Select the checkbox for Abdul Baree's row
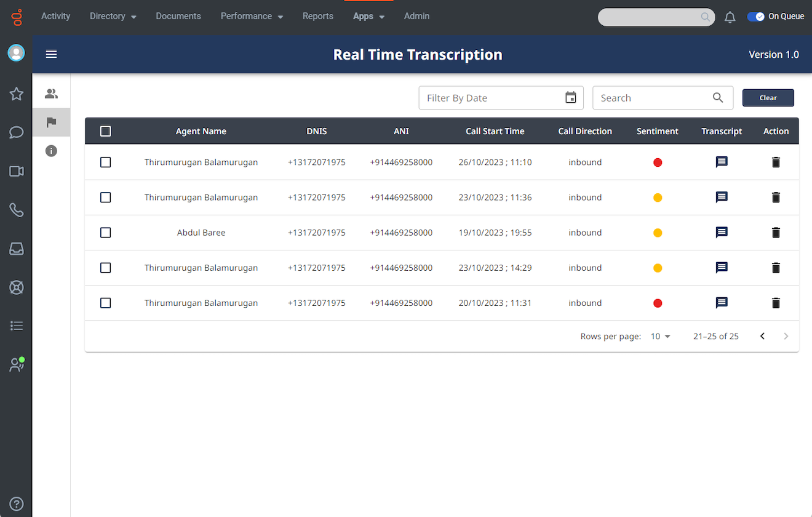 pyautogui.click(x=105, y=233)
